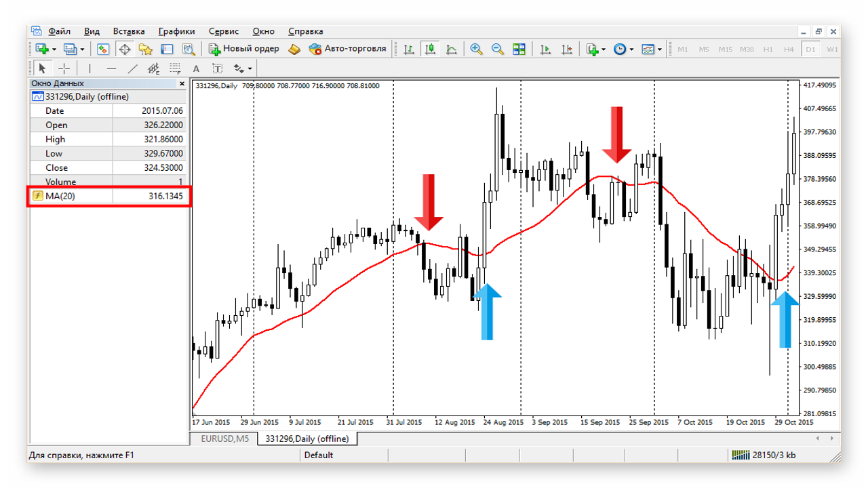
Task: Open the tile windows grid icon
Action: tap(519, 49)
